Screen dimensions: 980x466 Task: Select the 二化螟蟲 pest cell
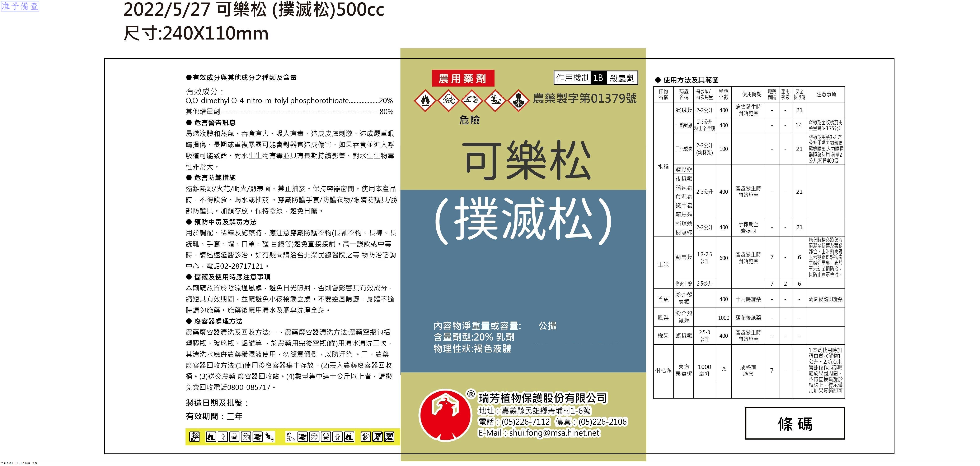(x=684, y=149)
